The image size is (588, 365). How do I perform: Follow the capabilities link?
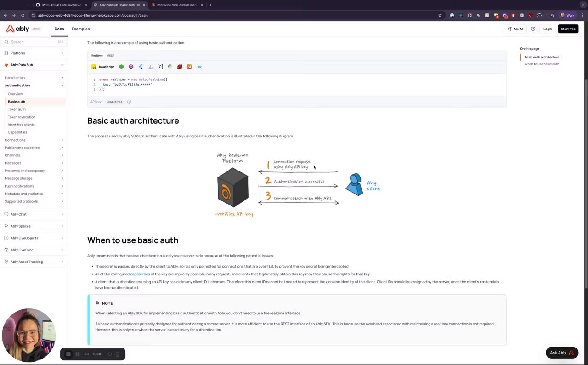pyautogui.click(x=140, y=274)
